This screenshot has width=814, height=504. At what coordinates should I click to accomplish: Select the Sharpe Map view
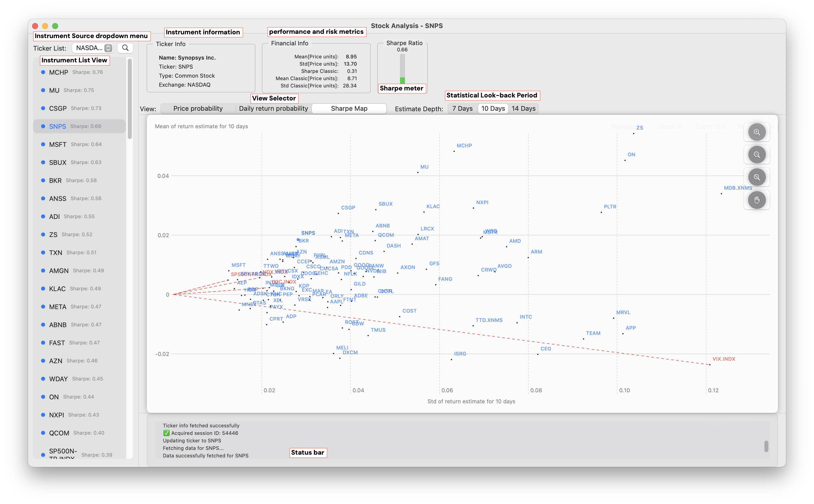tap(349, 109)
